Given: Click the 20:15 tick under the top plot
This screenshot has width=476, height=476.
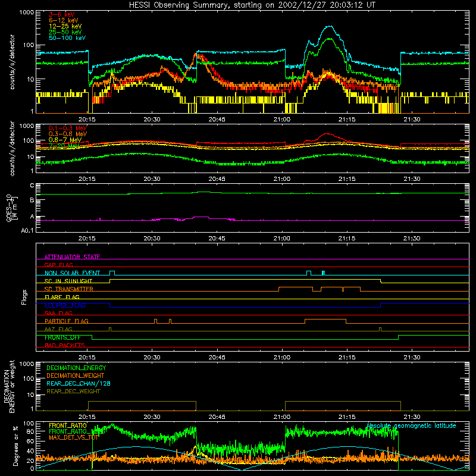Looking at the screenshot, I should click(x=87, y=120).
